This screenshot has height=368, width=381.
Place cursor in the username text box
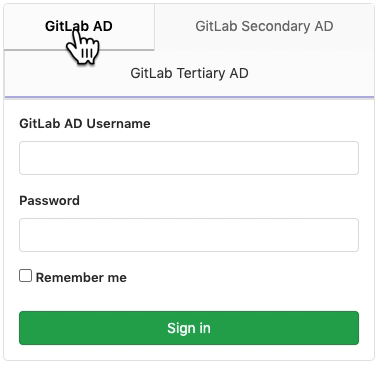pyautogui.click(x=189, y=158)
